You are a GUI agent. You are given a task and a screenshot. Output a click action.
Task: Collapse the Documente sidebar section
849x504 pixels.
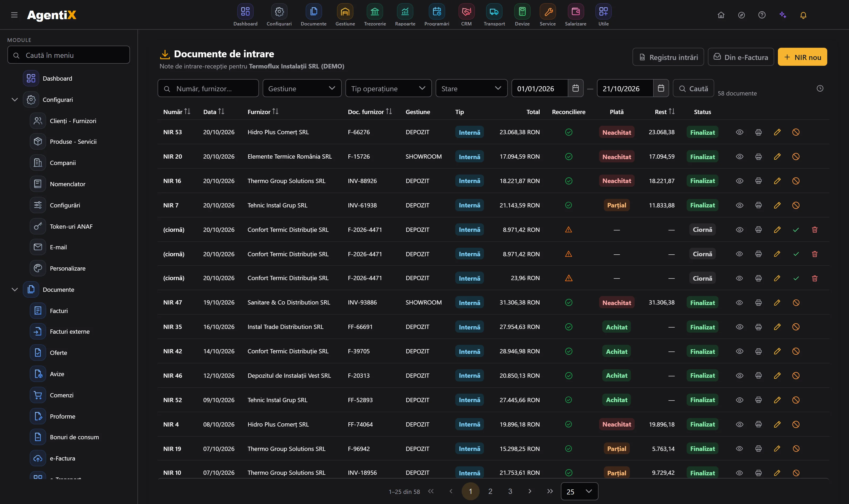15,289
